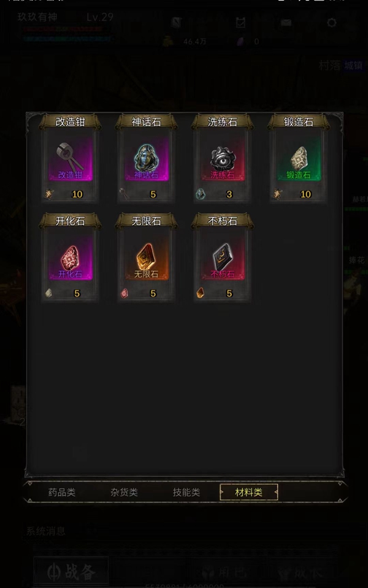
Task: Click the price 10 under 锻造石
Action: (305, 194)
